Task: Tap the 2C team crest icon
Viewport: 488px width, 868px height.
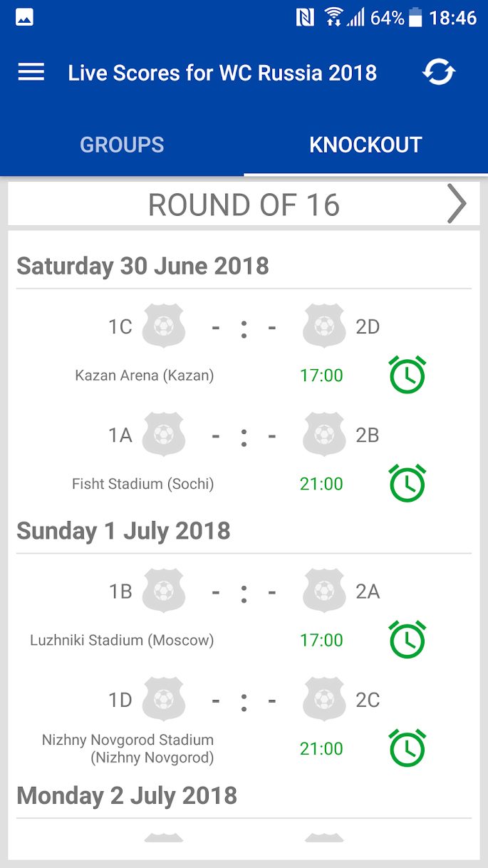Action: pyautogui.click(x=323, y=700)
